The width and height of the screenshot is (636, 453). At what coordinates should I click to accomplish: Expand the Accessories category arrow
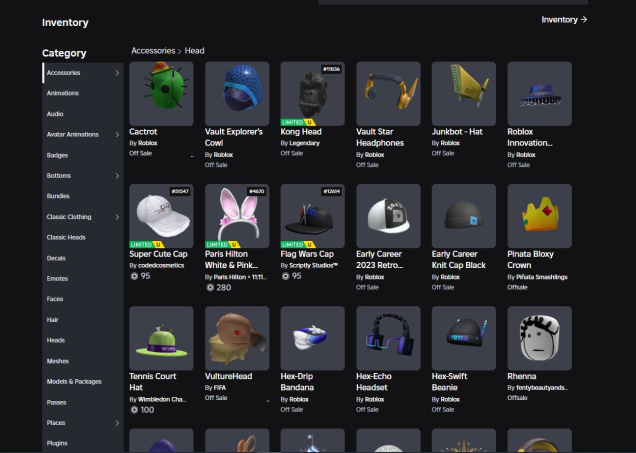click(117, 73)
